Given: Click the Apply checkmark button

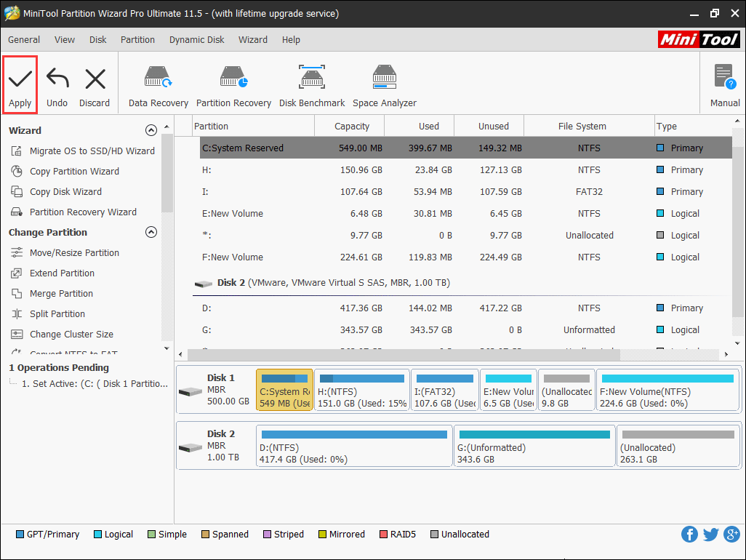Looking at the screenshot, I should click(20, 85).
